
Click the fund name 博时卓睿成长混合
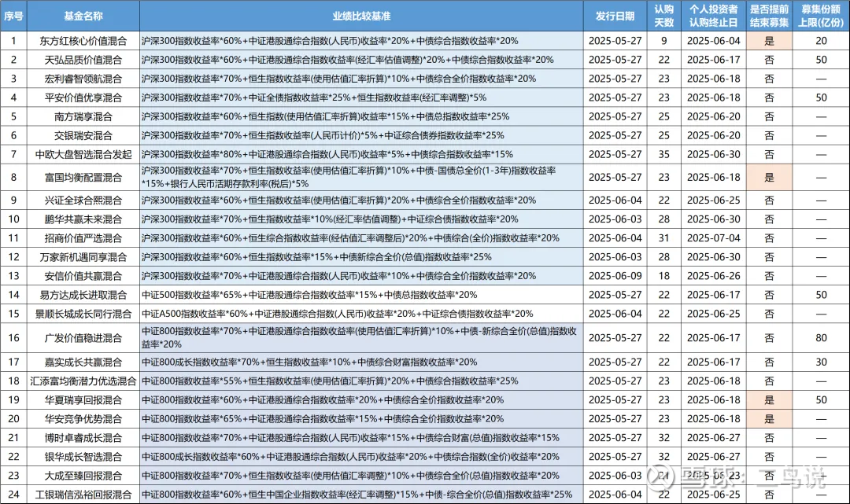pos(83,438)
